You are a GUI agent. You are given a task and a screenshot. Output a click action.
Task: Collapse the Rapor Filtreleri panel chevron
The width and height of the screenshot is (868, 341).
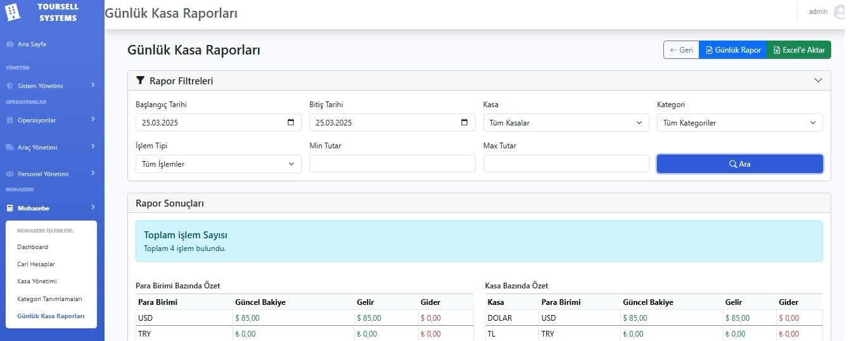(x=818, y=80)
